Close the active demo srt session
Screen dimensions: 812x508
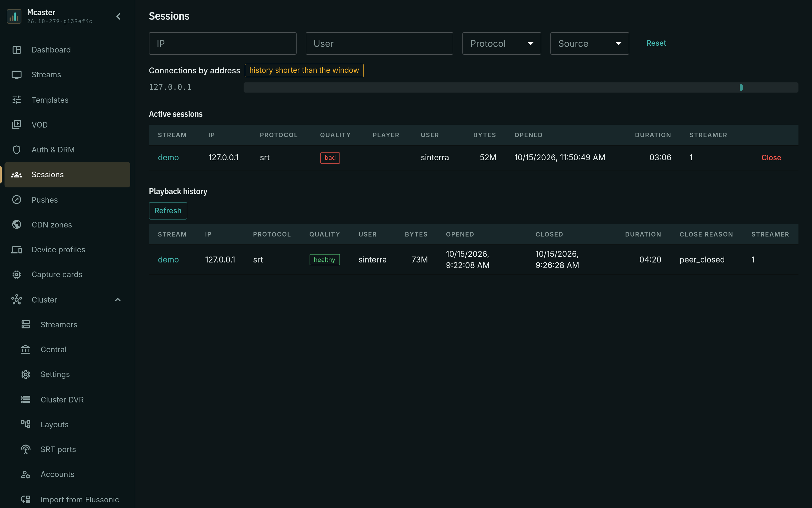[x=771, y=157]
